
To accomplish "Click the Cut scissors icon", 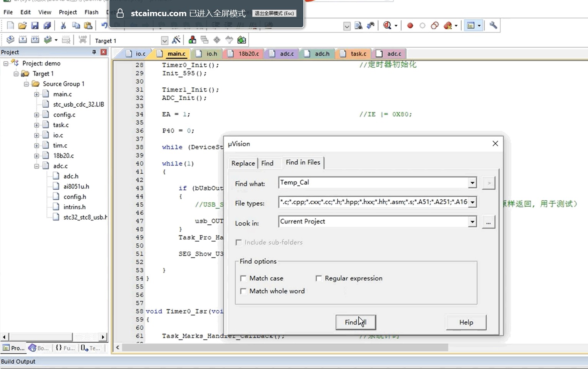I will point(64,25).
